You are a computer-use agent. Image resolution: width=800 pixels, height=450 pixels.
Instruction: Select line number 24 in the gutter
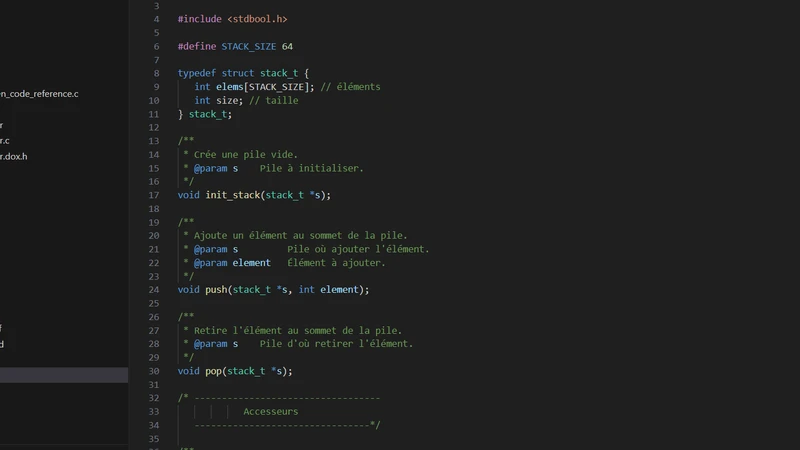[x=154, y=290]
